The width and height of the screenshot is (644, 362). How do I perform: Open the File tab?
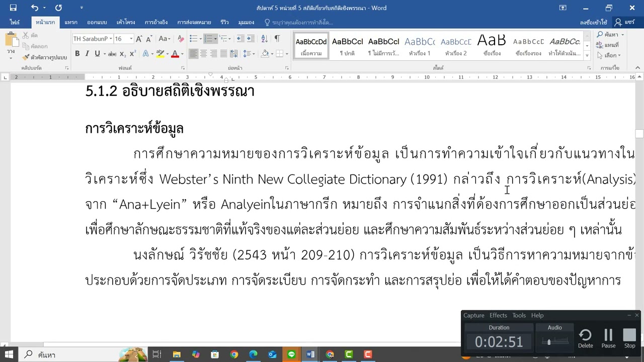(x=15, y=22)
